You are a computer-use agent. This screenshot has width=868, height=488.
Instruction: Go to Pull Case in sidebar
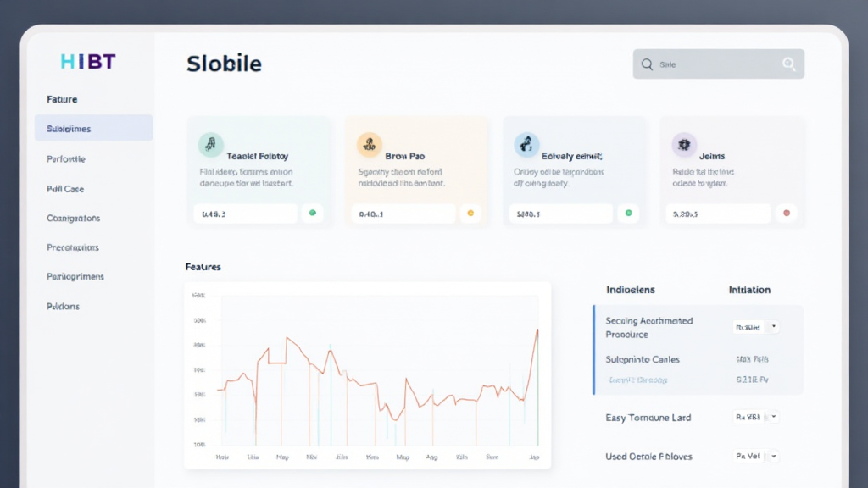[65, 189]
